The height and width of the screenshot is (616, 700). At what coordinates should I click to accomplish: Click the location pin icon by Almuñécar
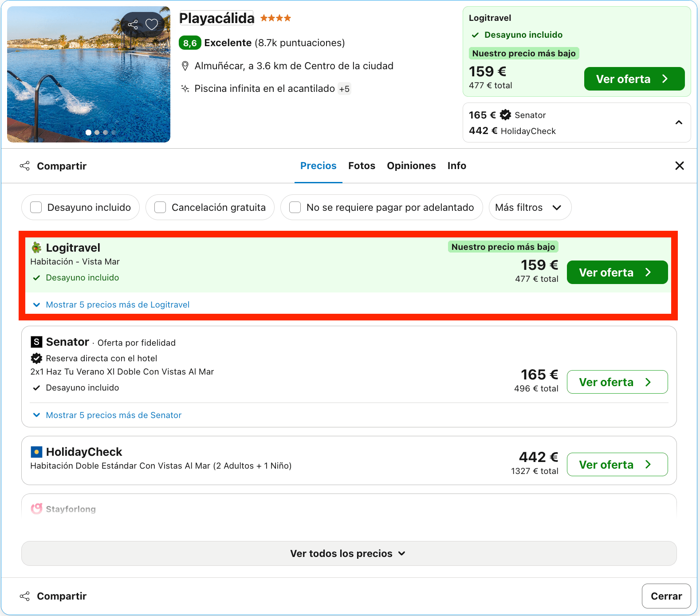[x=185, y=66]
